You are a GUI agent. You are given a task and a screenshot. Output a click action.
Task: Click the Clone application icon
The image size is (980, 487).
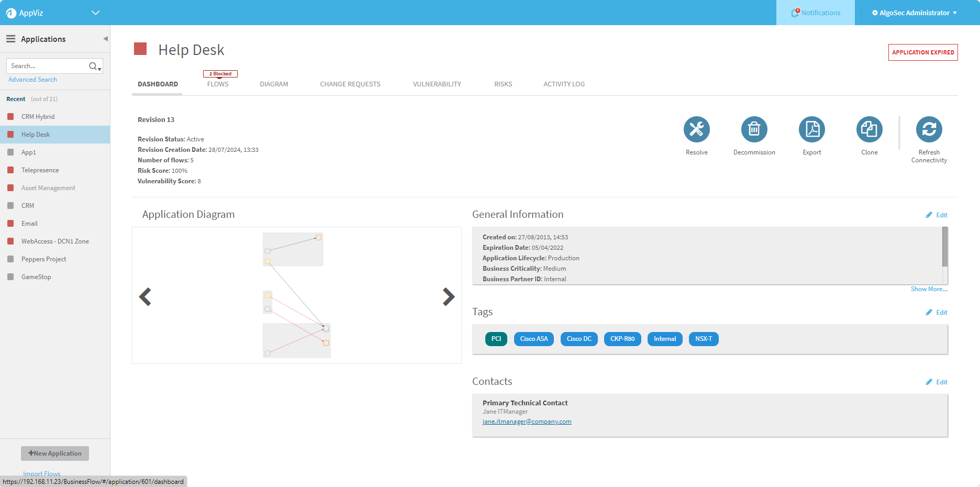tap(869, 129)
